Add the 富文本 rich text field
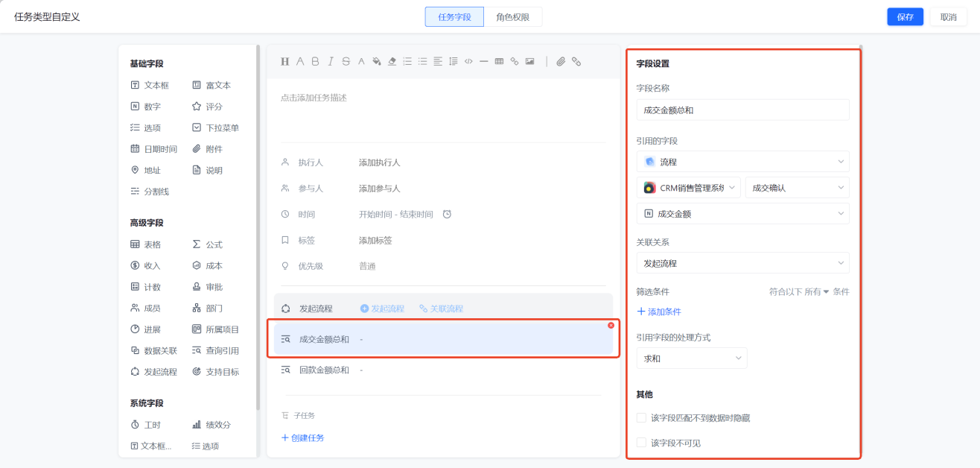The height and width of the screenshot is (468, 980). pyautogui.click(x=211, y=86)
